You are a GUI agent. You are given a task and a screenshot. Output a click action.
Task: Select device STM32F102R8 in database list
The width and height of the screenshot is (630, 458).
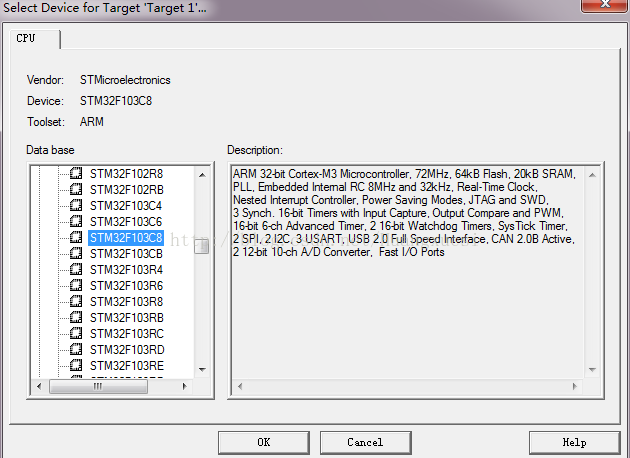[x=126, y=174]
